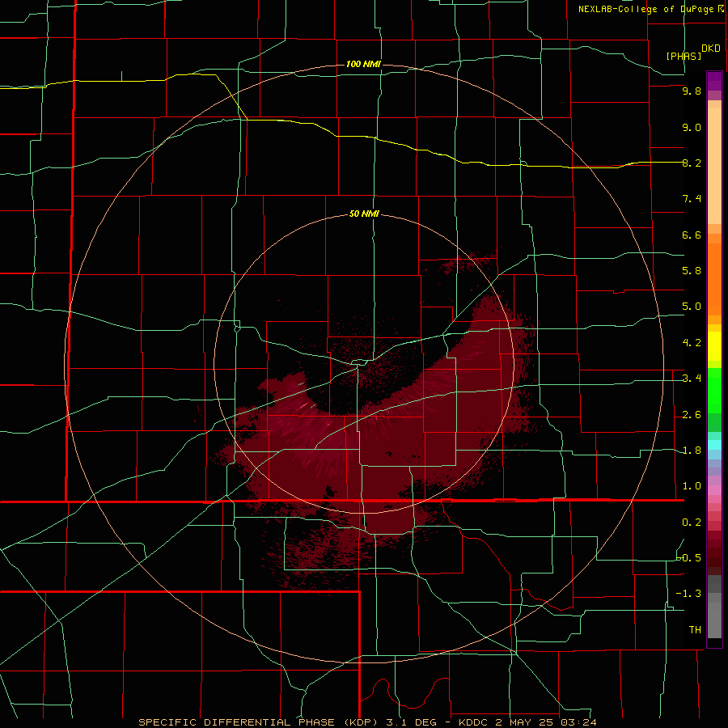Click the 3.4 value on the scale
The height and width of the screenshot is (728, 728).
692,379
